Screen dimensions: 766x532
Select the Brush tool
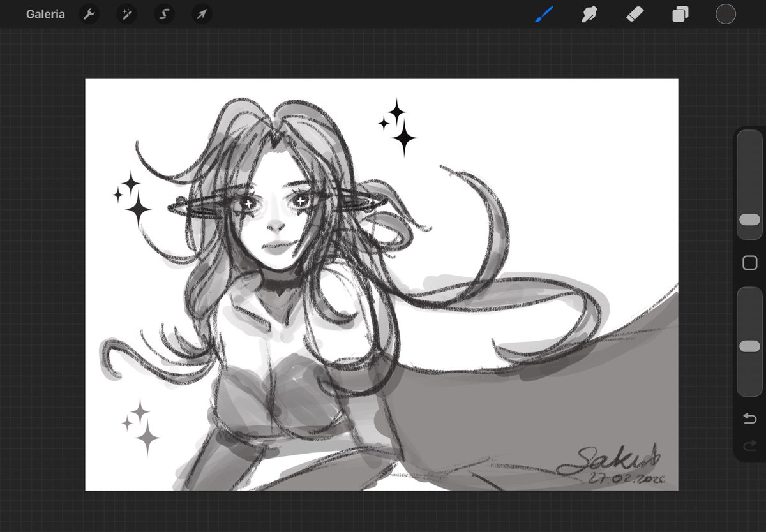(544, 14)
